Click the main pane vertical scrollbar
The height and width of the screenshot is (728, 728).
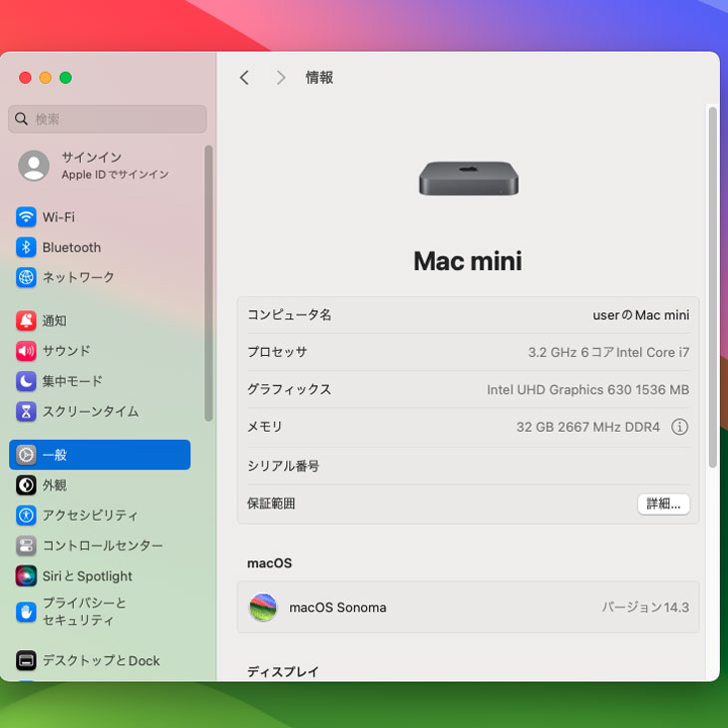pyautogui.click(x=712, y=287)
